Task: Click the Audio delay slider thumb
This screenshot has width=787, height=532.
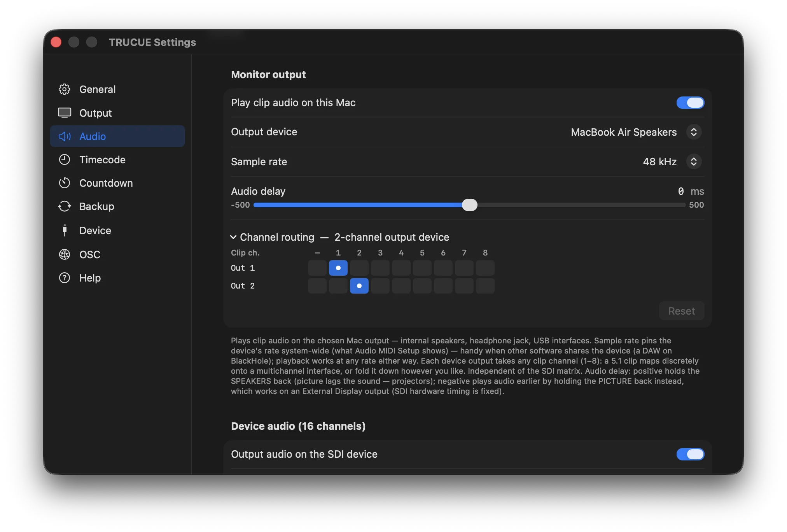Action: [470, 205]
